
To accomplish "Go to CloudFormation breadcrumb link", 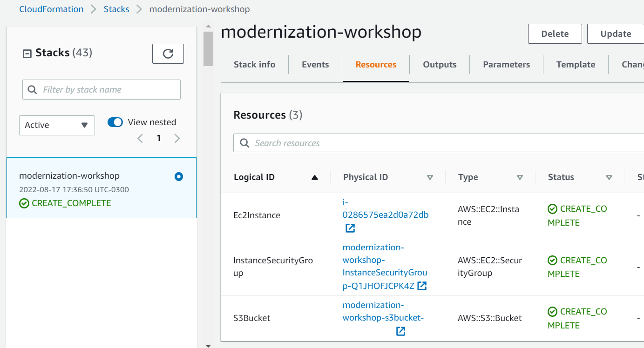I will (51, 9).
